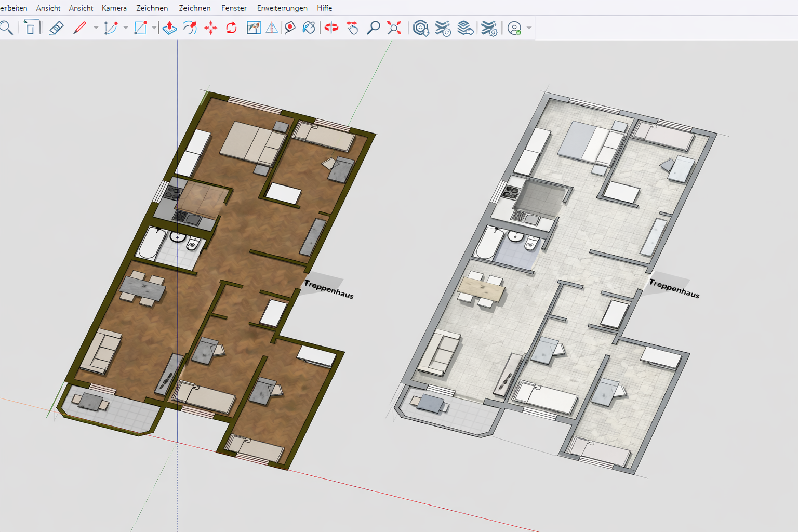Select the Tape Measure tool

(290, 28)
